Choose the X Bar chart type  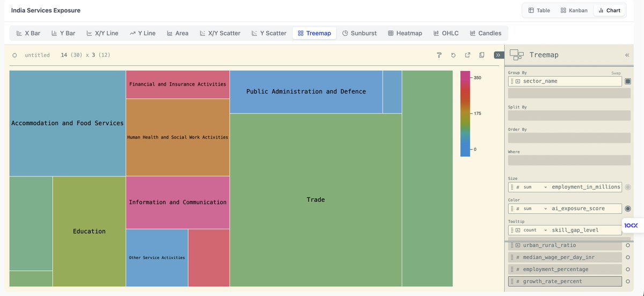[x=28, y=33]
